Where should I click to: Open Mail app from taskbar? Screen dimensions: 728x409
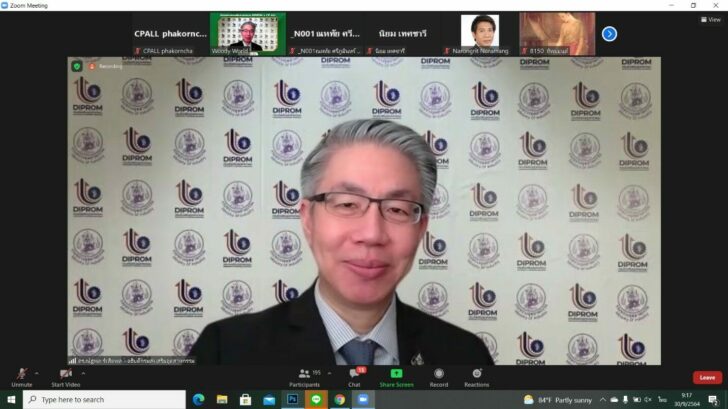[x=269, y=400]
